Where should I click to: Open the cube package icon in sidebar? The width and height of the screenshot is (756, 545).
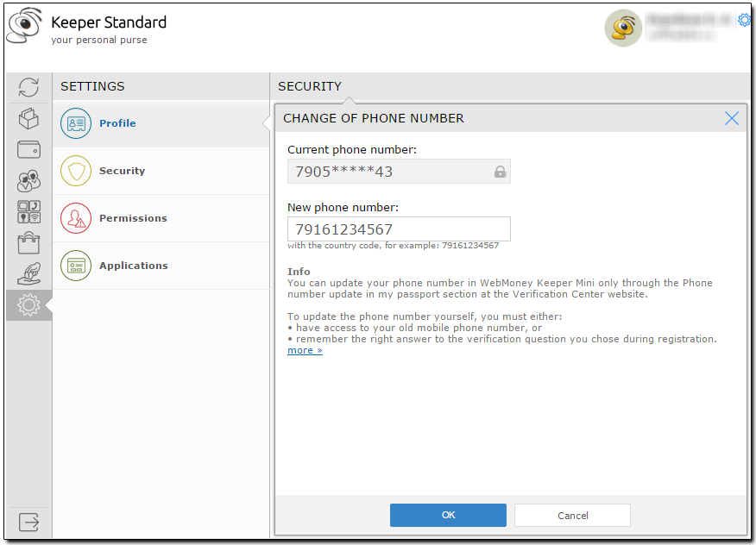tap(28, 118)
